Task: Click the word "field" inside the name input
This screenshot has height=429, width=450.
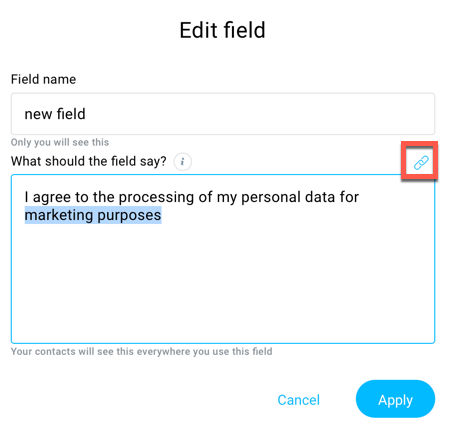Action: (71, 114)
